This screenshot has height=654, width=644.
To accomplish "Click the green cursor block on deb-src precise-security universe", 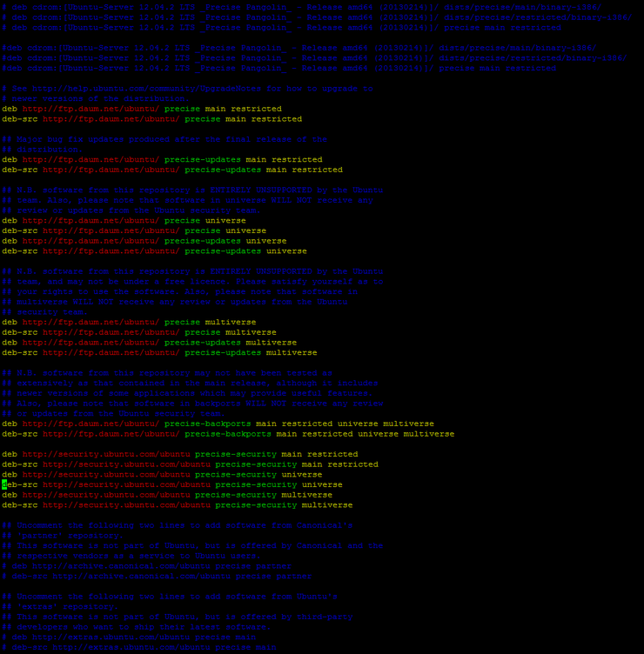I will click(x=4, y=485).
